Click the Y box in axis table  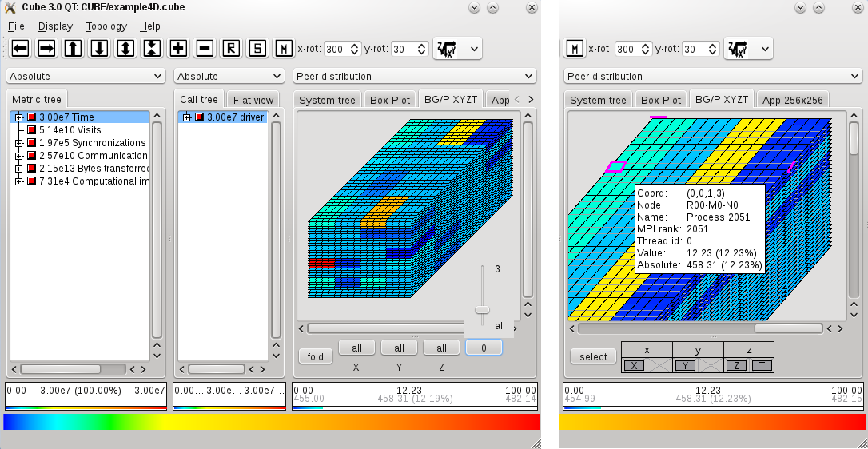(685, 365)
